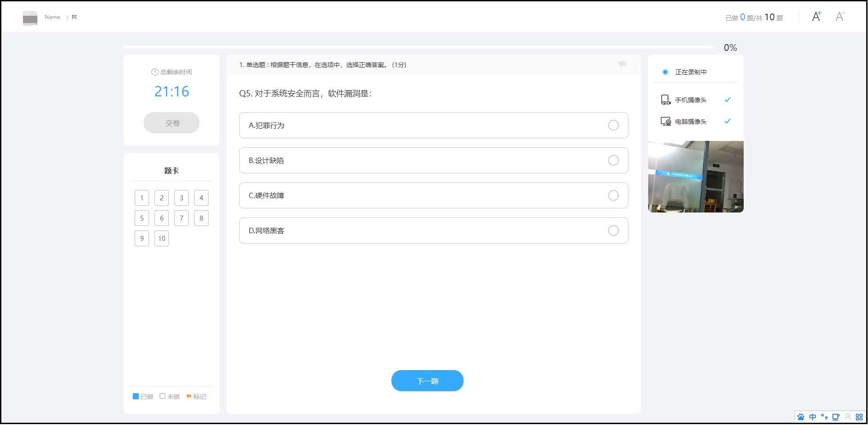Click the 下一题 next question button
The height and width of the screenshot is (425, 868).
pos(427,380)
